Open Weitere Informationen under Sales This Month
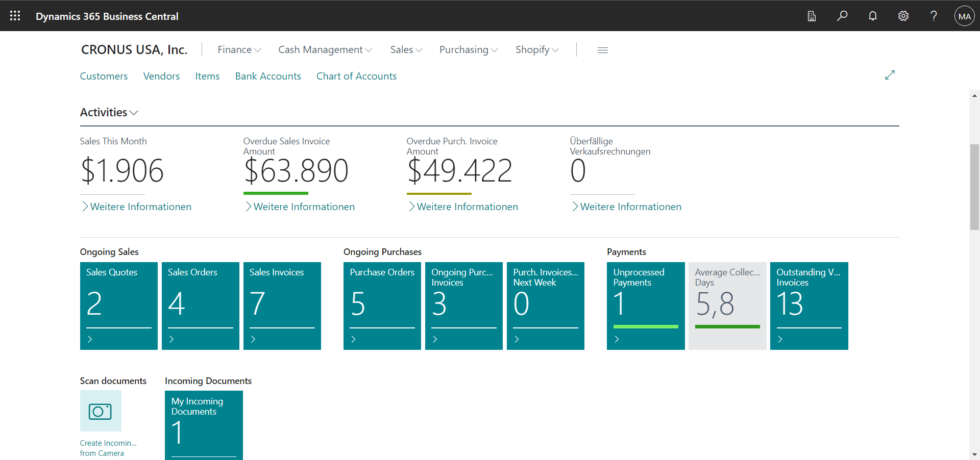This screenshot has height=460, width=980. point(136,207)
